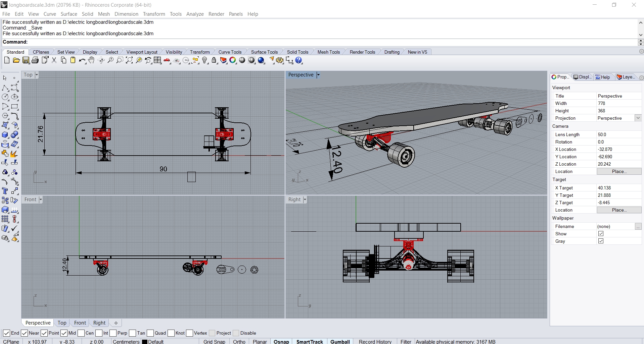Click command history scrollbar down arrow
This screenshot has width=644, height=344.
pos(641,35)
